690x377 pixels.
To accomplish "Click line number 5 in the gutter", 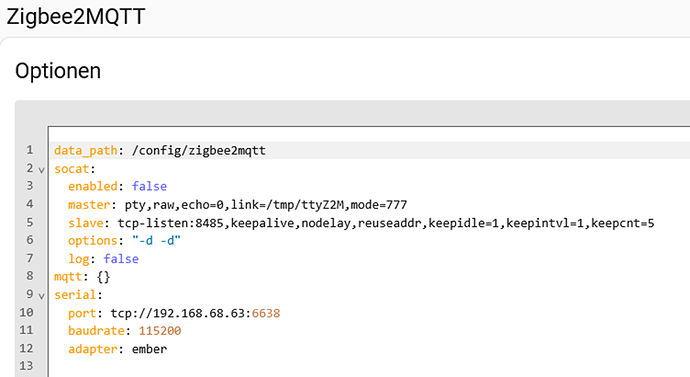I will tap(29, 222).
